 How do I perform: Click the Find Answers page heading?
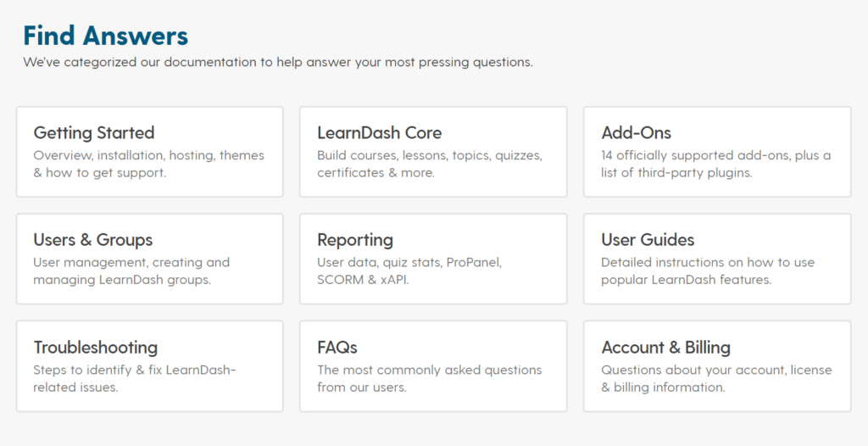point(106,36)
